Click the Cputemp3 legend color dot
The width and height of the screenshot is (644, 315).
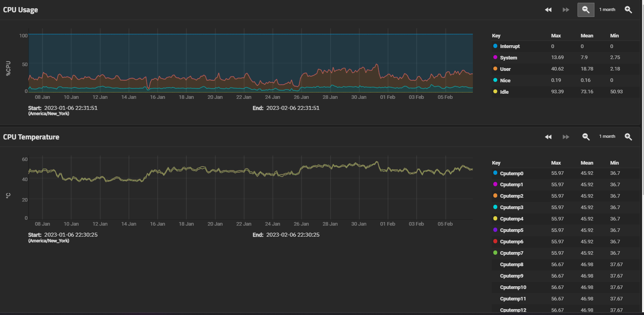pos(495,207)
